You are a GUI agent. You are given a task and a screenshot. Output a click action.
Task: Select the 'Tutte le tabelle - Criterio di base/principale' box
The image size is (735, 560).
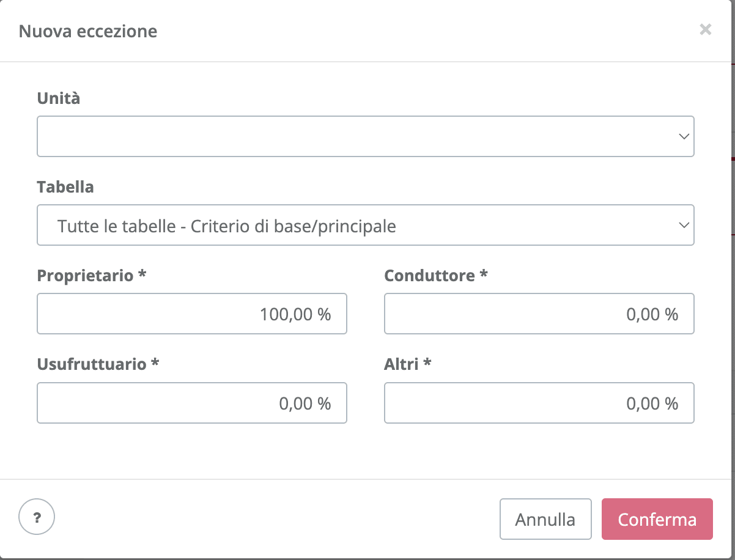[366, 226]
